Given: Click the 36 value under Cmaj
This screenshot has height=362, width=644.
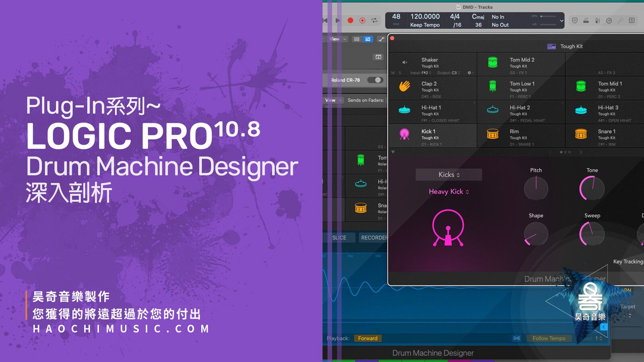Looking at the screenshot, I should (x=478, y=25).
